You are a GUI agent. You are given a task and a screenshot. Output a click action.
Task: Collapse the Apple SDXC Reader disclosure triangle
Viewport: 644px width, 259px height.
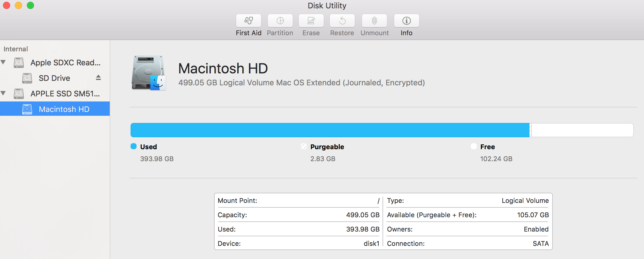3,62
